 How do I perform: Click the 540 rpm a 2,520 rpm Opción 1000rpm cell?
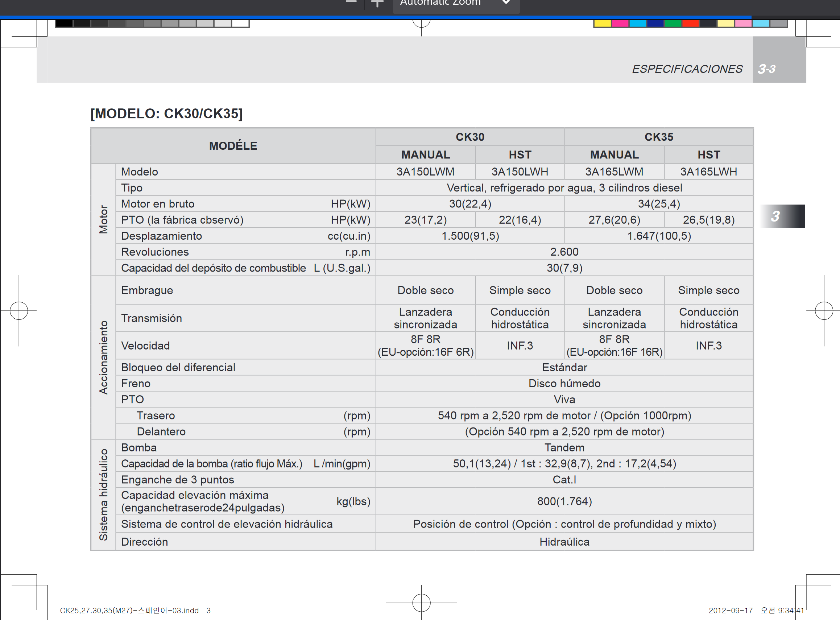pyautogui.click(x=564, y=416)
